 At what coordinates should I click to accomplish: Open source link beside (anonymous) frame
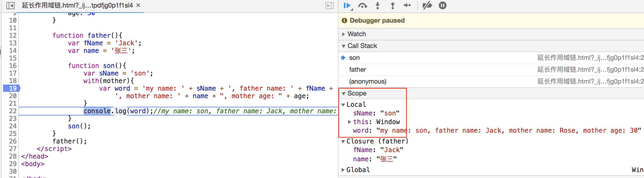pos(591,81)
